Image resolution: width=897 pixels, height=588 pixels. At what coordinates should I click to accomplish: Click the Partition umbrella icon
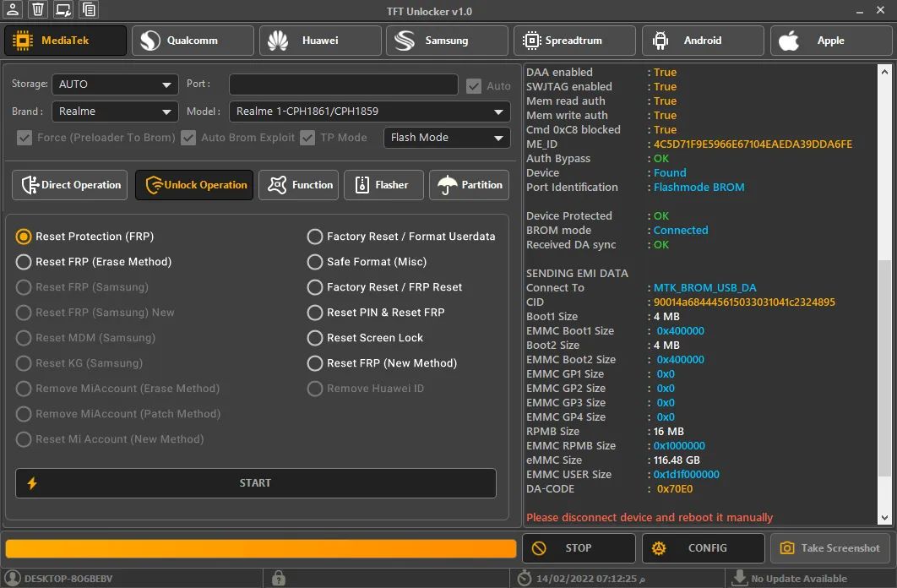click(x=448, y=185)
